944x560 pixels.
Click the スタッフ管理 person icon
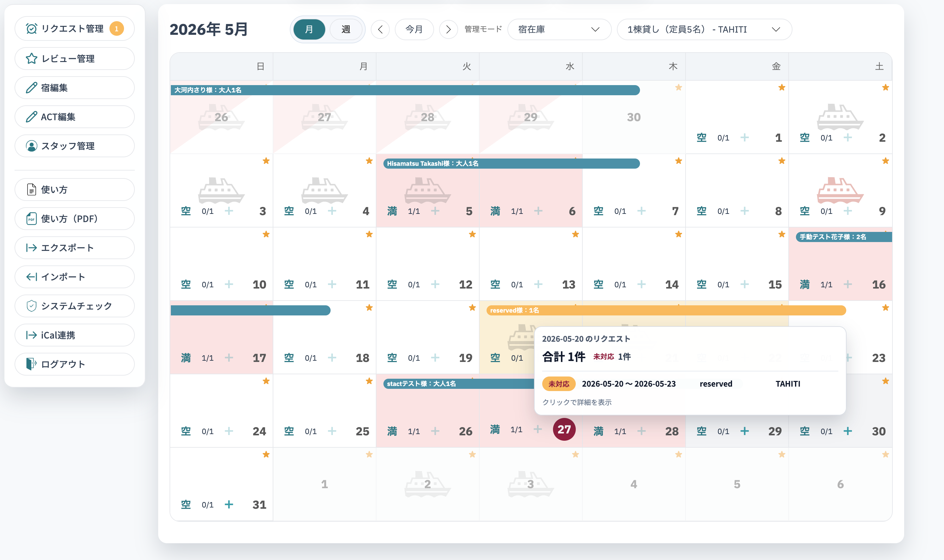(x=31, y=146)
